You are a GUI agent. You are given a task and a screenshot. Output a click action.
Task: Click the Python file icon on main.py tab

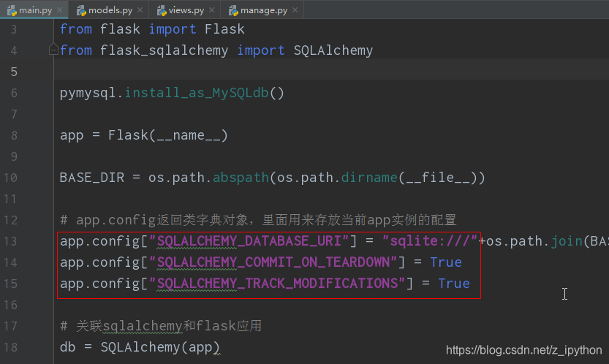point(12,10)
